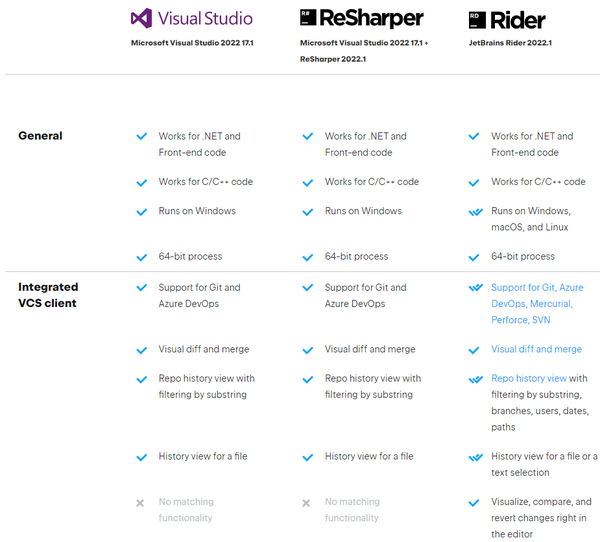Click the double checkmark beside Rider's Runs on Windows, macOS, and Linux
The height and width of the screenshot is (542, 600).
[x=475, y=212]
